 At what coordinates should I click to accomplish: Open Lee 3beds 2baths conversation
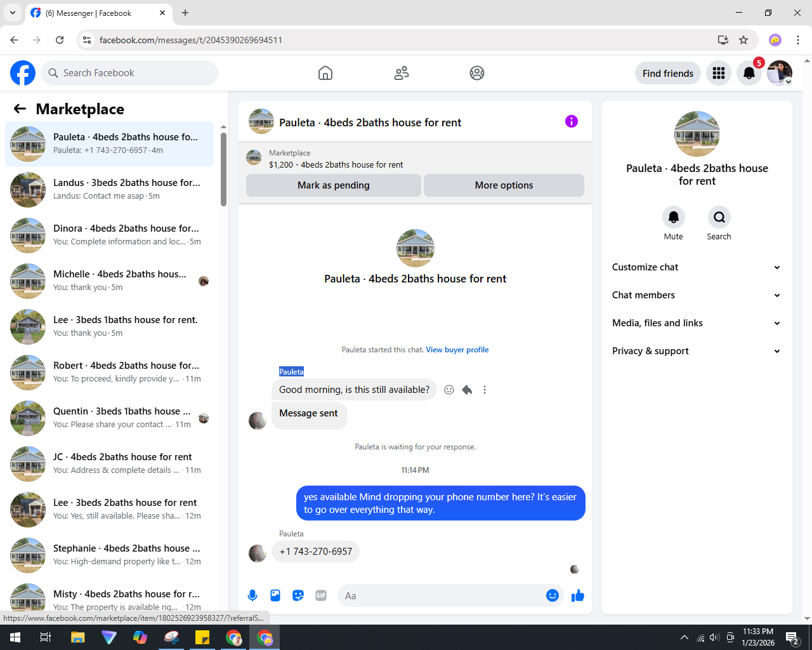[x=110, y=509]
